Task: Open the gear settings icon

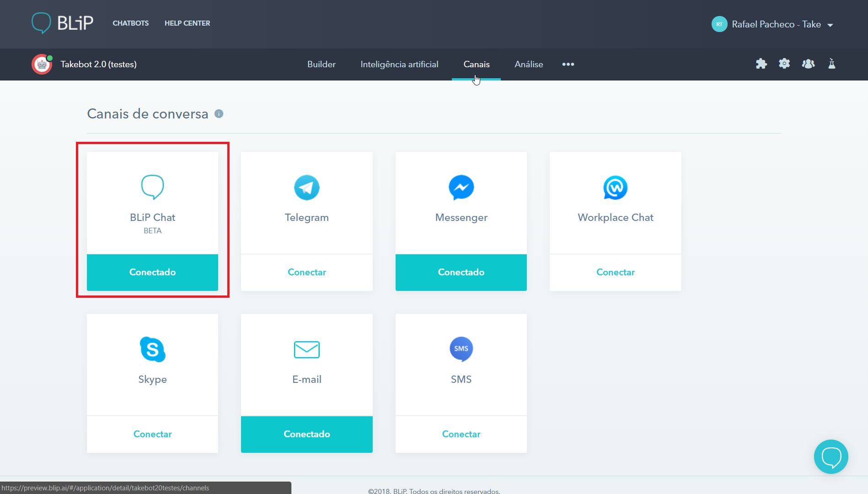Action: (x=784, y=64)
